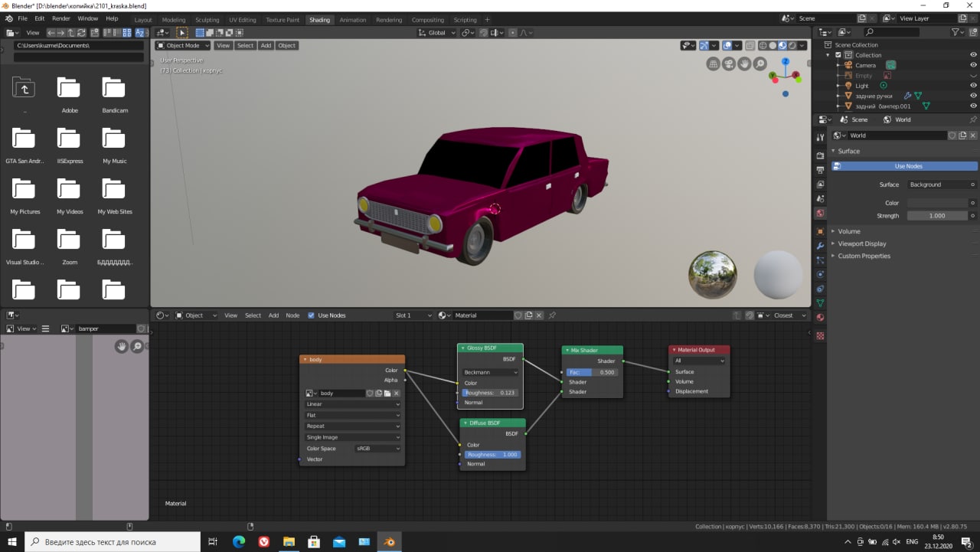
Task: Toggle the Use Nodes checkbox in node editor
Action: [x=311, y=315]
